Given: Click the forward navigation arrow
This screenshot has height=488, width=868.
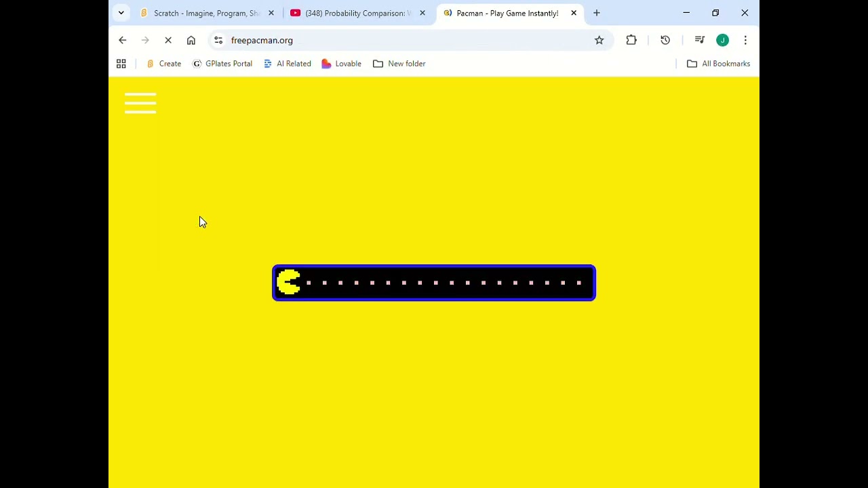Looking at the screenshot, I should (145, 40).
